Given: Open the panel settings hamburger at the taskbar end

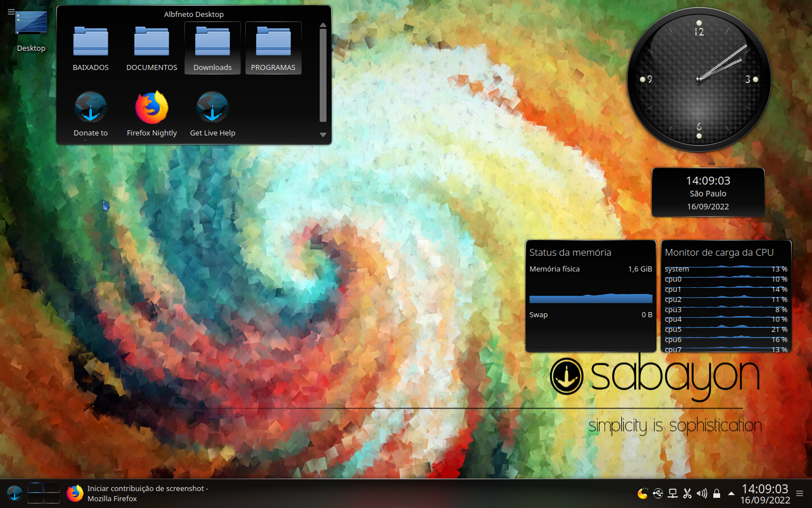Looking at the screenshot, I should [x=800, y=494].
